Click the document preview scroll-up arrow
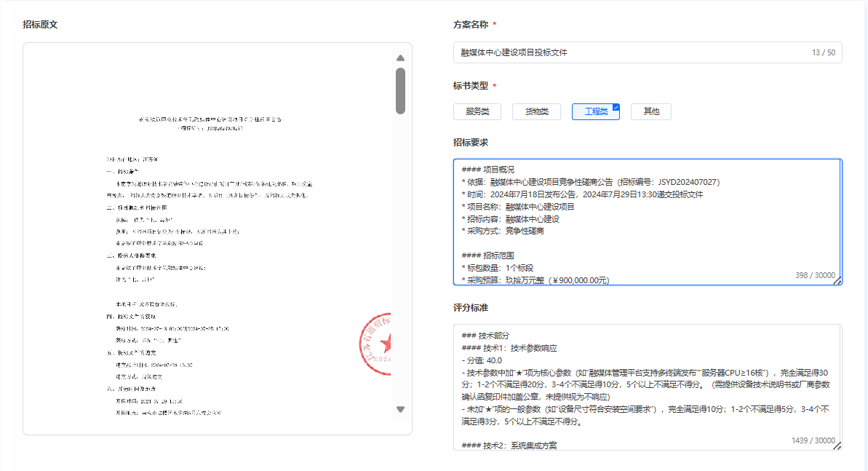This screenshot has height=471, width=868. [400, 58]
